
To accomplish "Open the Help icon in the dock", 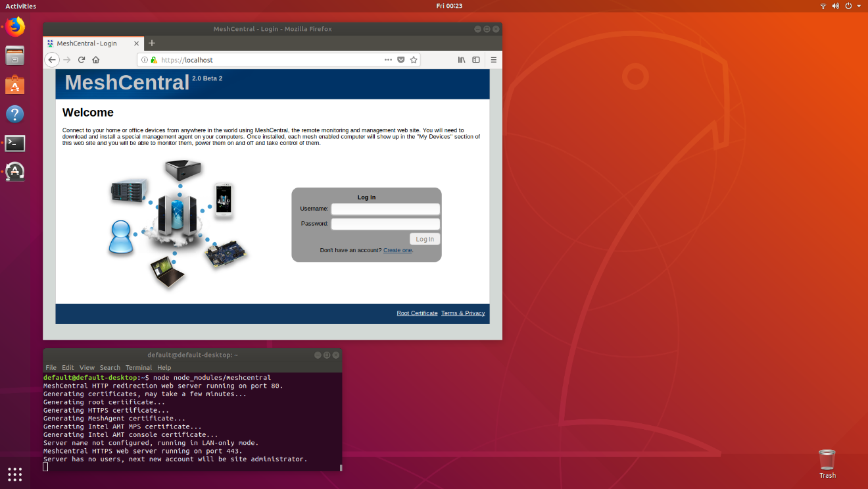I will (14, 114).
